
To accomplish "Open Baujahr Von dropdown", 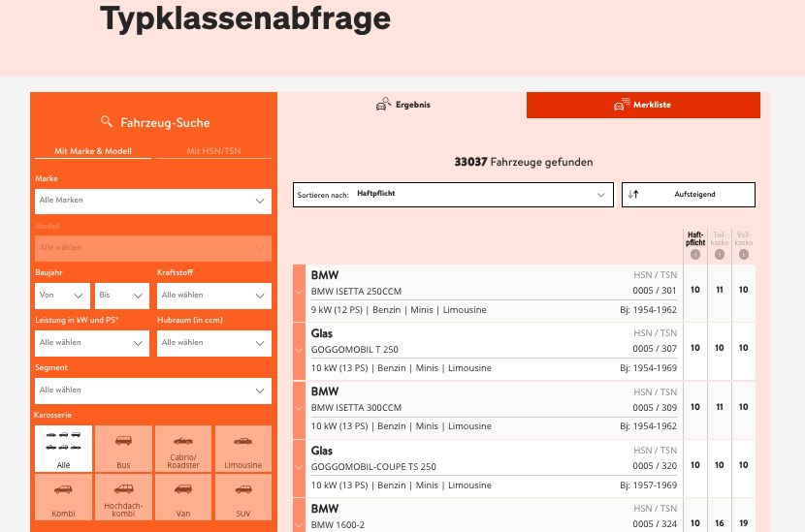I will tap(63, 296).
